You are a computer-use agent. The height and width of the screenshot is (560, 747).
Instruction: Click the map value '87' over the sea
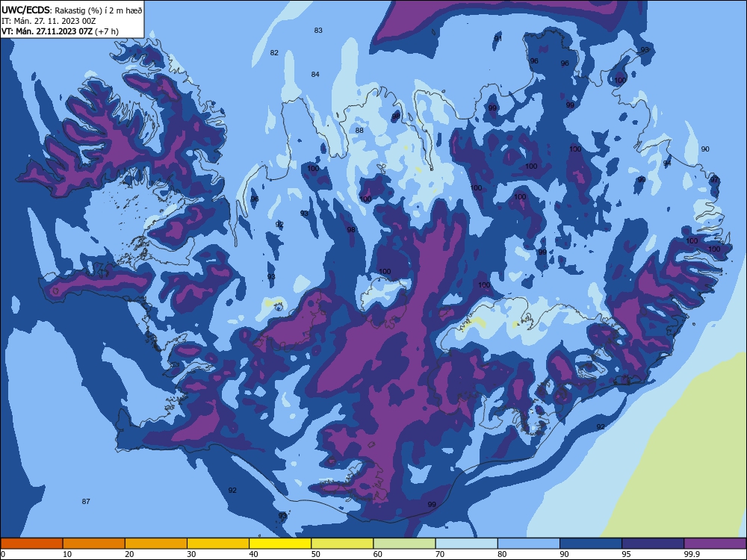86,502
